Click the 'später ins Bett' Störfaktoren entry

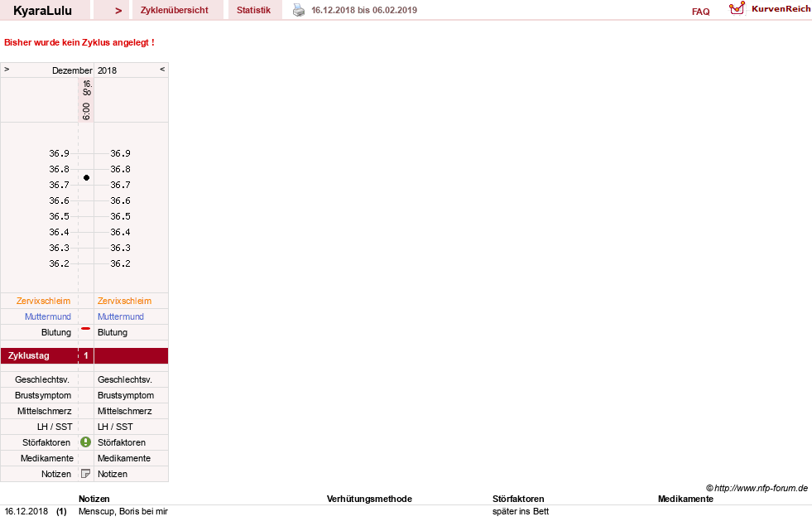[x=521, y=511]
